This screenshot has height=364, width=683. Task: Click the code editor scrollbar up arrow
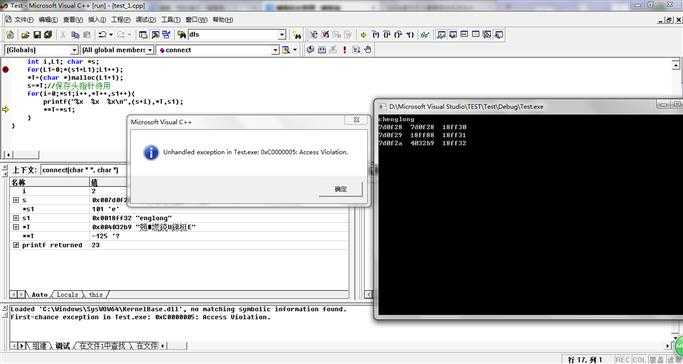pos(676,64)
